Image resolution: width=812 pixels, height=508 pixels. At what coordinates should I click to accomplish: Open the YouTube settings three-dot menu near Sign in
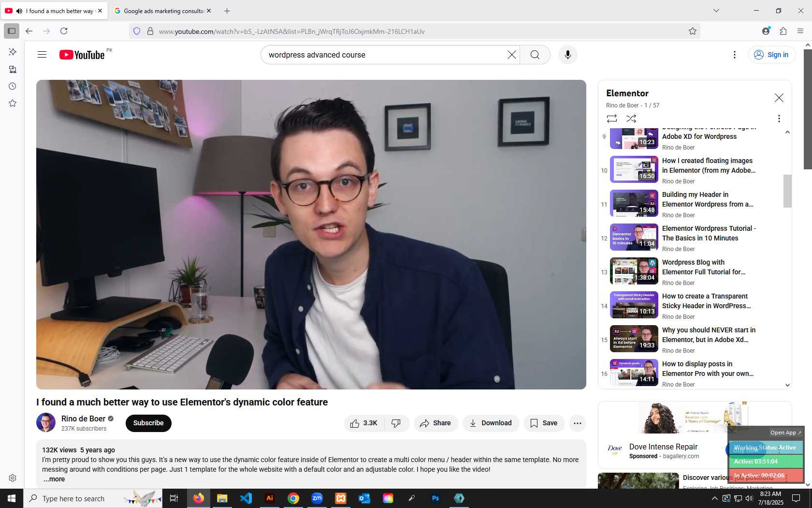pos(735,55)
